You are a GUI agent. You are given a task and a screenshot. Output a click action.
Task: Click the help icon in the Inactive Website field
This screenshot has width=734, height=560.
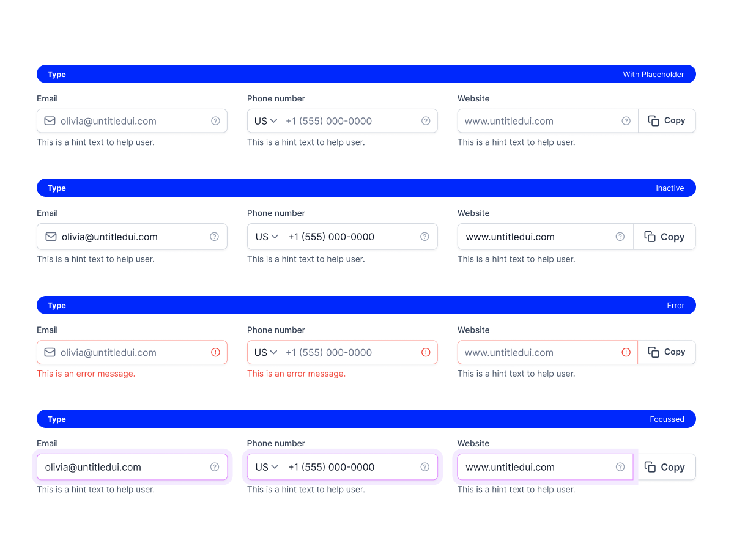coord(620,237)
